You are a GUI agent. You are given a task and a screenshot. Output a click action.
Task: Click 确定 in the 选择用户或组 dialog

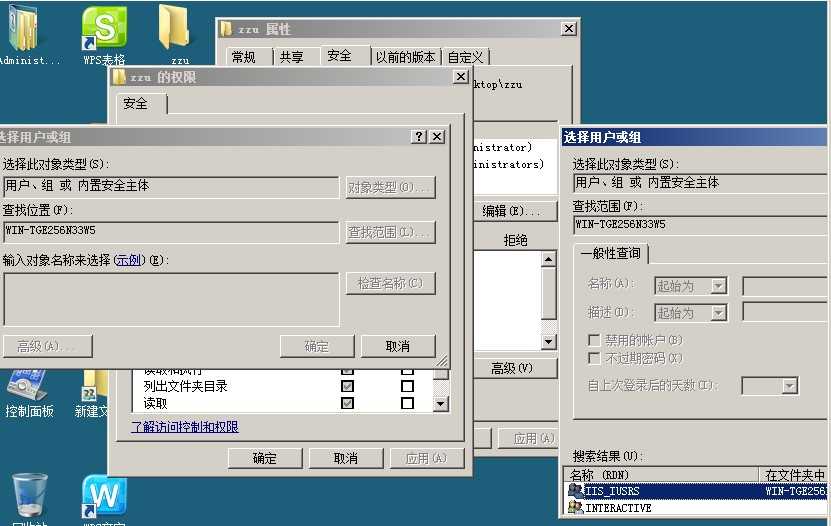click(317, 346)
